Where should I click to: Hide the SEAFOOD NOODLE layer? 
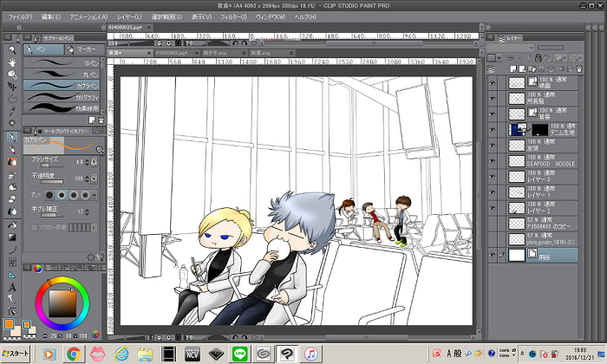tap(492, 161)
